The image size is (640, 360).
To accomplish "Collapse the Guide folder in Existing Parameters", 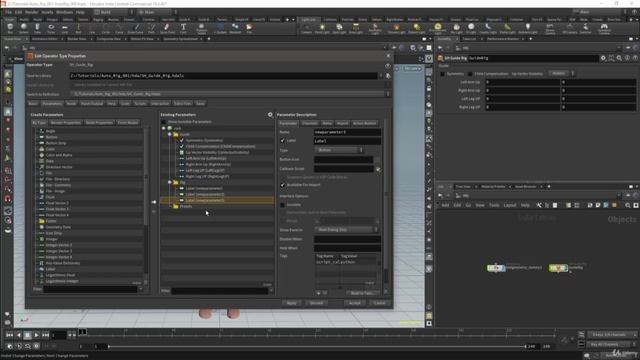I will [169, 134].
